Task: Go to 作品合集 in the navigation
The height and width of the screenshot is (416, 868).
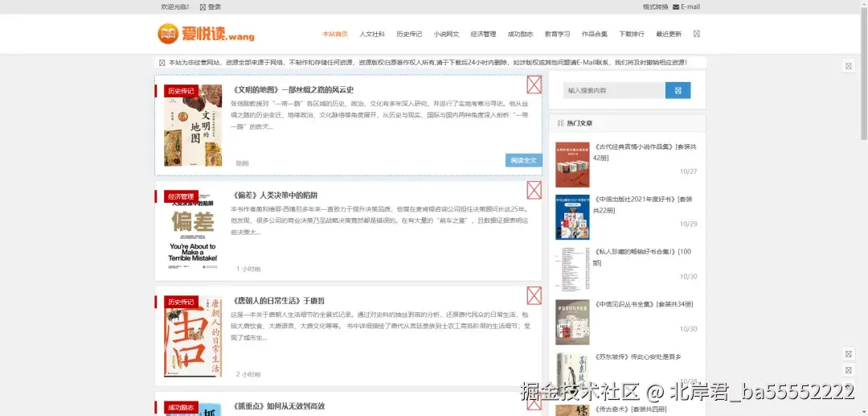Action: point(595,34)
